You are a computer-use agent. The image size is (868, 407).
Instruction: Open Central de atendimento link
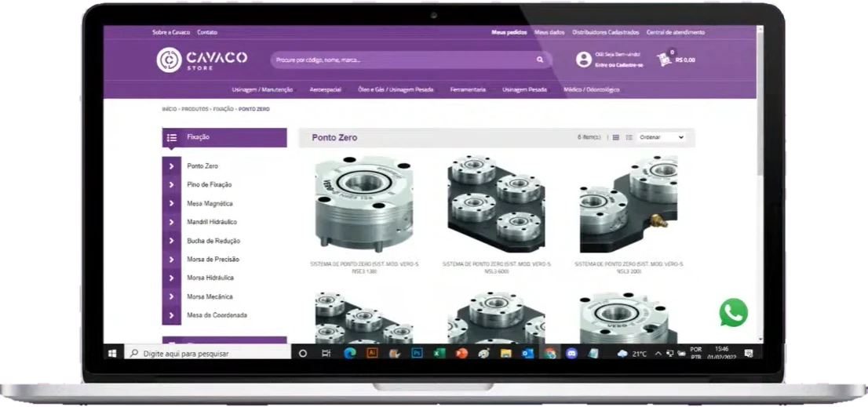676,33
